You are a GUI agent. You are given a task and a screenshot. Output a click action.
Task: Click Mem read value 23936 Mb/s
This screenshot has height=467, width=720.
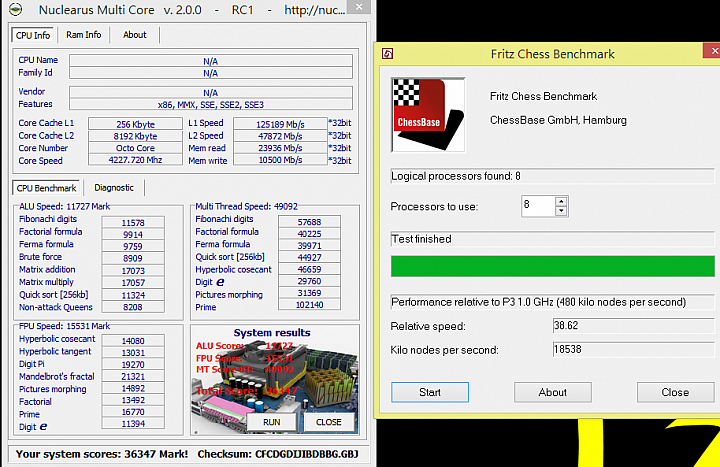280,148
